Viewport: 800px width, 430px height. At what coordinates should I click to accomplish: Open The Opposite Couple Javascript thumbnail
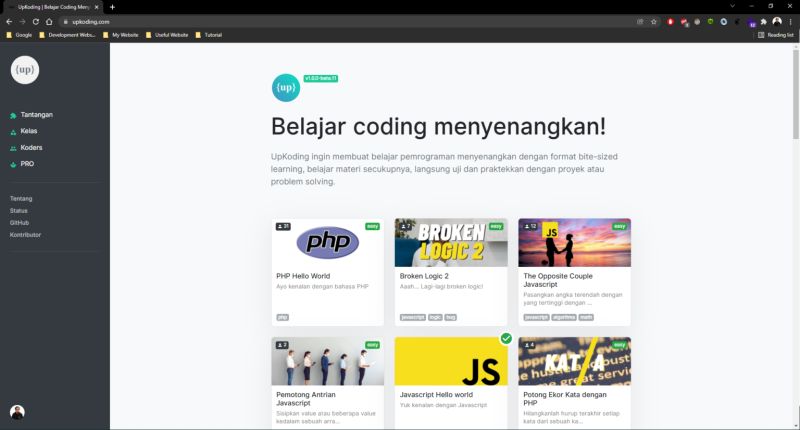[574, 243]
